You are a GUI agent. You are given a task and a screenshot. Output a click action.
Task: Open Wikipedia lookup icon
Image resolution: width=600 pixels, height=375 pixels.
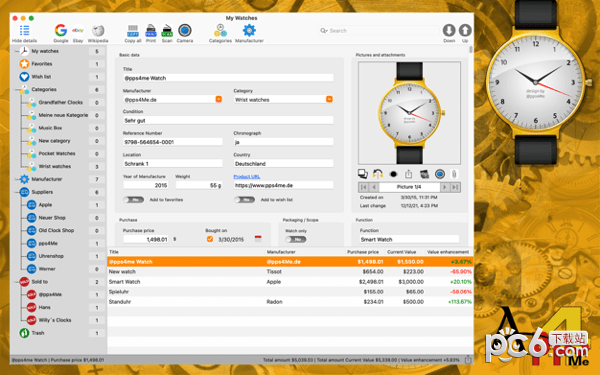(98, 31)
